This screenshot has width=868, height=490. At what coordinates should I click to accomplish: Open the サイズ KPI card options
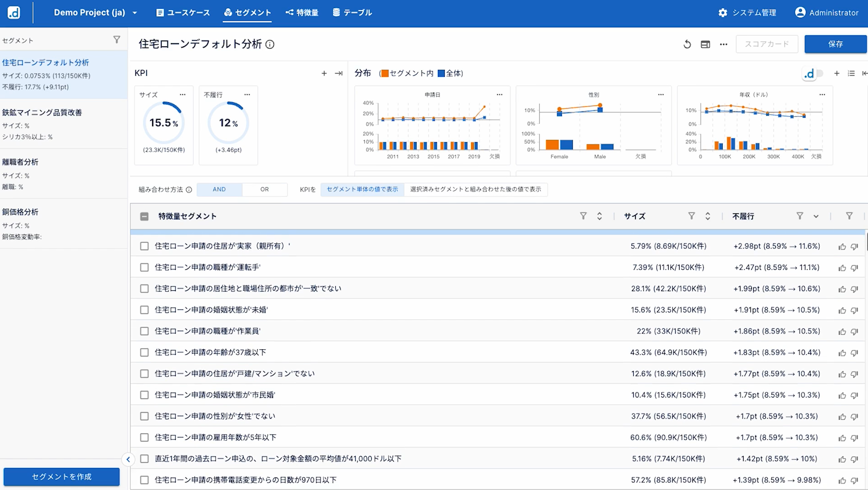coord(183,95)
